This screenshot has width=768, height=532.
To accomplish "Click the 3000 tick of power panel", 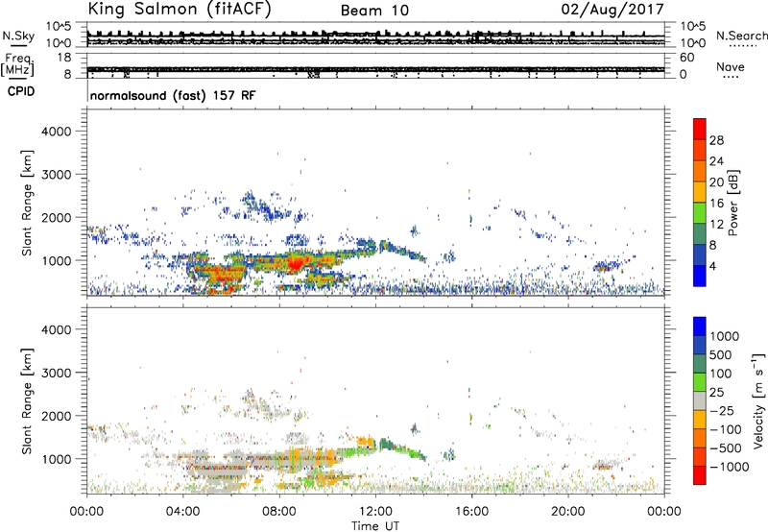I will click(x=56, y=175).
